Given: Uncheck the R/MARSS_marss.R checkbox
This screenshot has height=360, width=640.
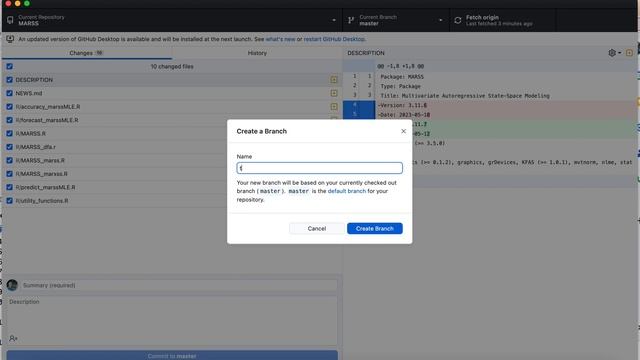Looking at the screenshot, I should click(9, 160).
